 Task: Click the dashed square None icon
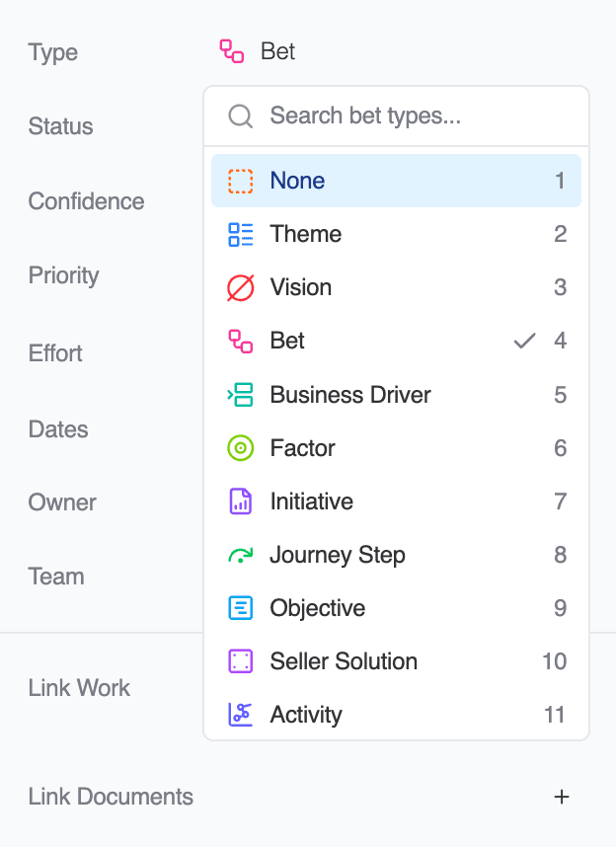click(x=241, y=182)
